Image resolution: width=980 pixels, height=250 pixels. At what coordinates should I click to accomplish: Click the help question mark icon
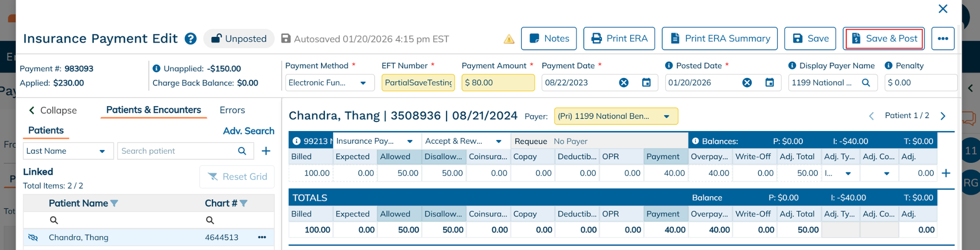coord(190,39)
